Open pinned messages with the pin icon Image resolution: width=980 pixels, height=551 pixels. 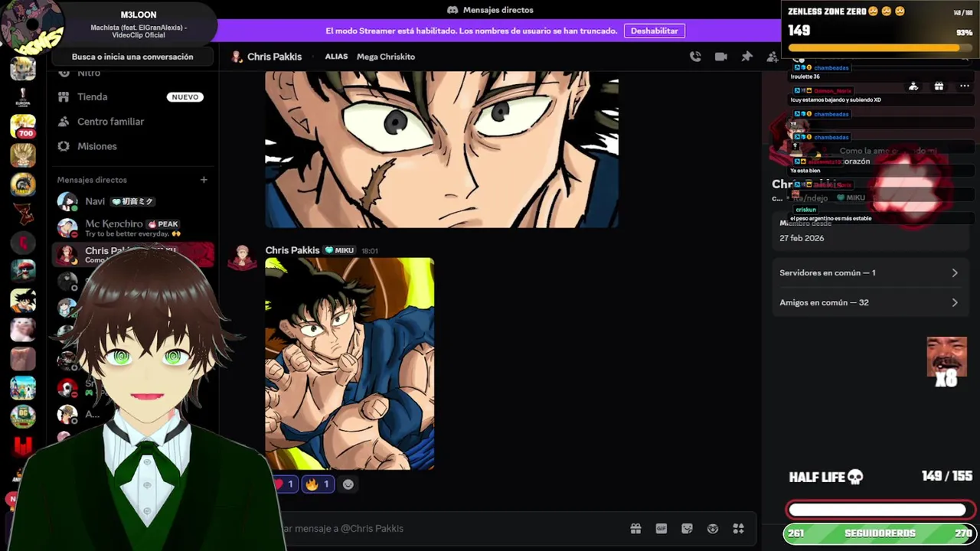click(x=746, y=57)
